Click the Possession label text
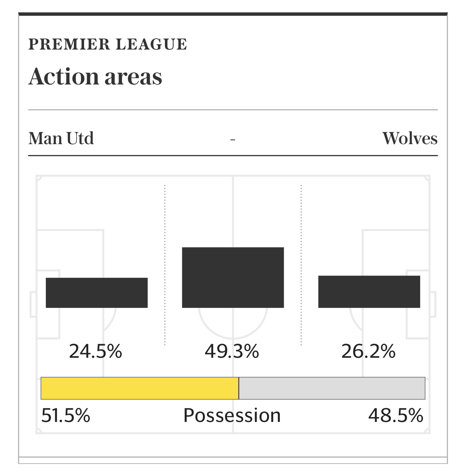The image size is (466, 476). tap(232, 416)
